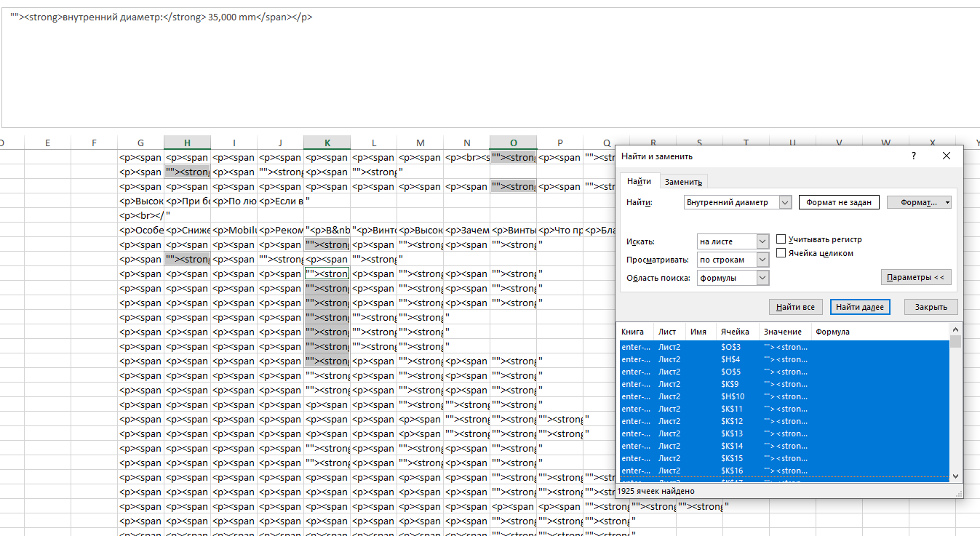This screenshot has width=980, height=536.
Task: Select column O header in spreadsheet
Action: click(513, 143)
